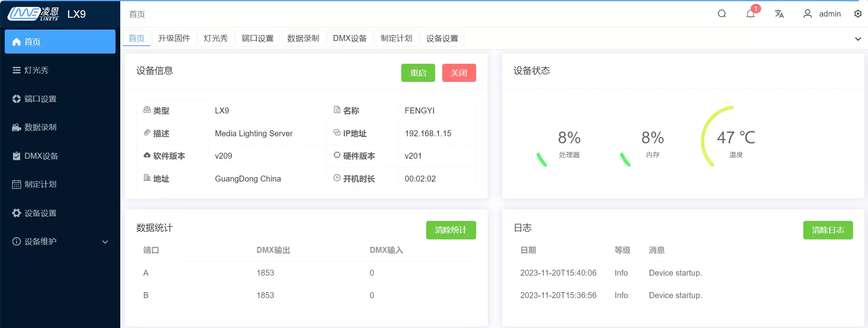The height and width of the screenshot is (328, 868).
Task: Switch to DMX设备 tab
Action: [x=350, y=38]
